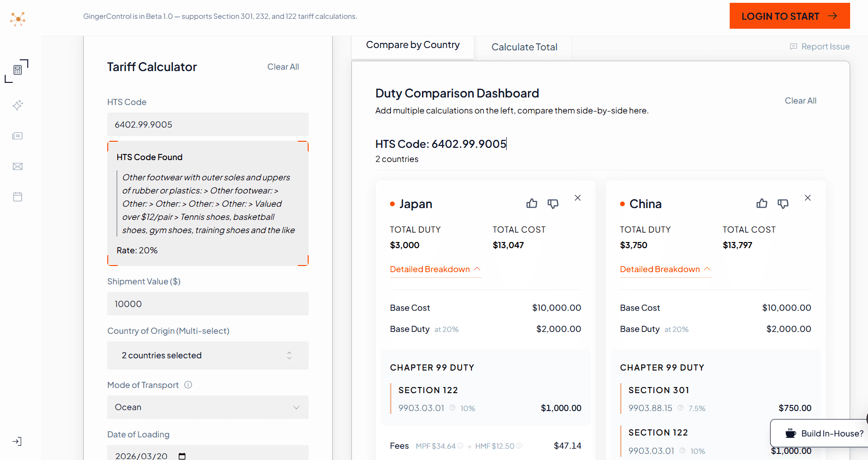This screenshot has width=868, height=460.
Task: Click China total duty $3,750
Action: pos(634,245)
